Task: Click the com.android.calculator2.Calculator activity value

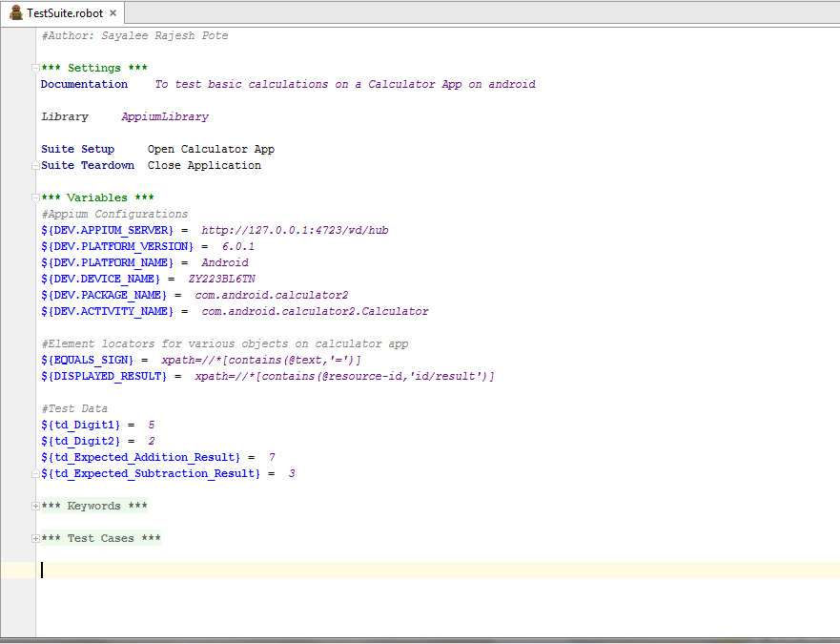Action: tap(315, 312)
